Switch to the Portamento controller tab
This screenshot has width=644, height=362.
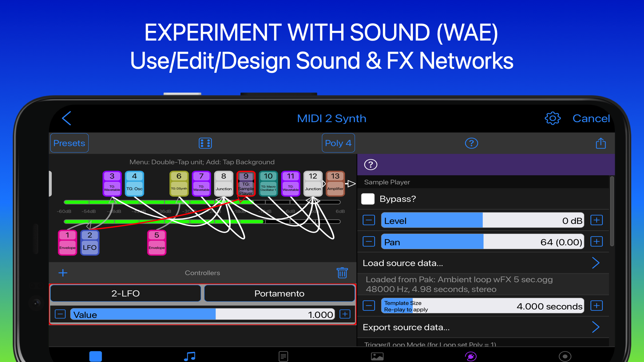[279, 293]
